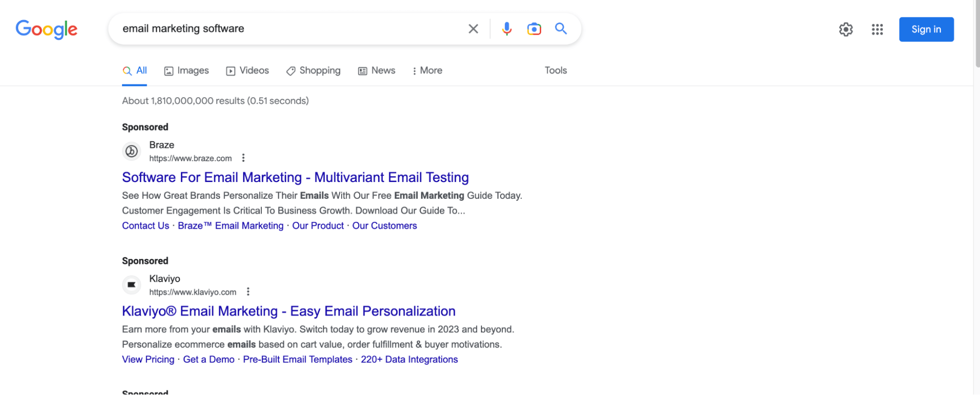The width and height of the screenshot is (980, 395).
Task: Open Our Customers sitelink
Action: click(x=384, y=226)
